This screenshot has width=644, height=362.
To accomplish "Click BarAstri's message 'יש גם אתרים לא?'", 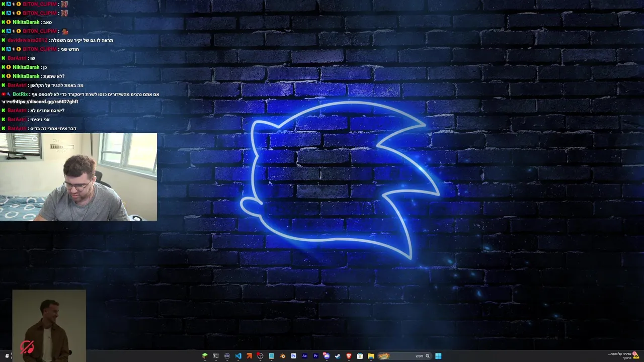I will pos(47,111).
